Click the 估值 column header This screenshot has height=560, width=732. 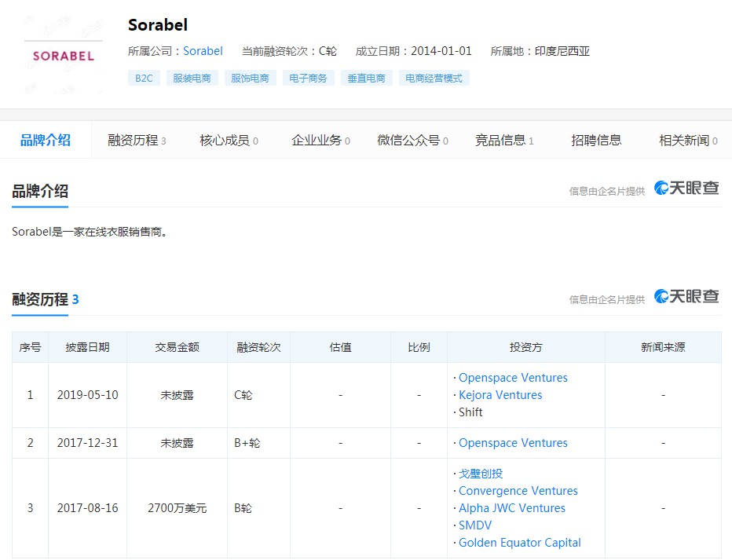(340, 347)
